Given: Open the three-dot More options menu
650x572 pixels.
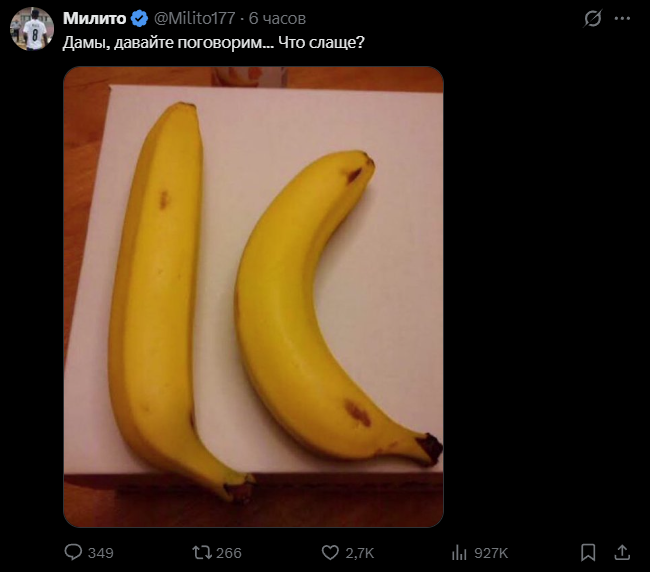Looking at the screenshot, I should pos(622,19).
